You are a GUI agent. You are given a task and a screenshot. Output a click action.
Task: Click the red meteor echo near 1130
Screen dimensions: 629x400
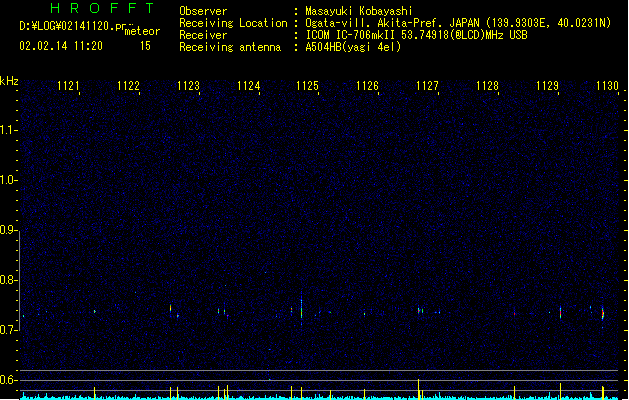tap(603, 314)
